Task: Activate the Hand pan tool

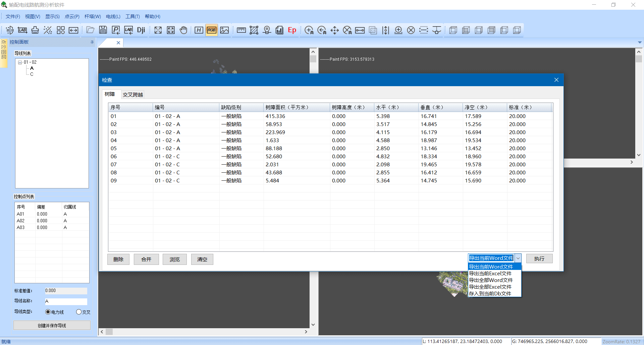Action: point(183,30)
